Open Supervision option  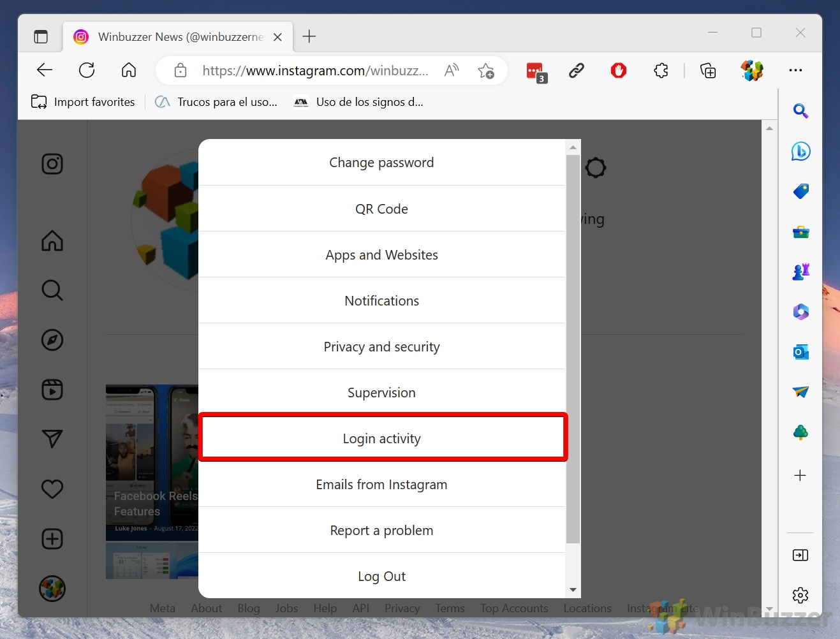click(x=381, y=392)
